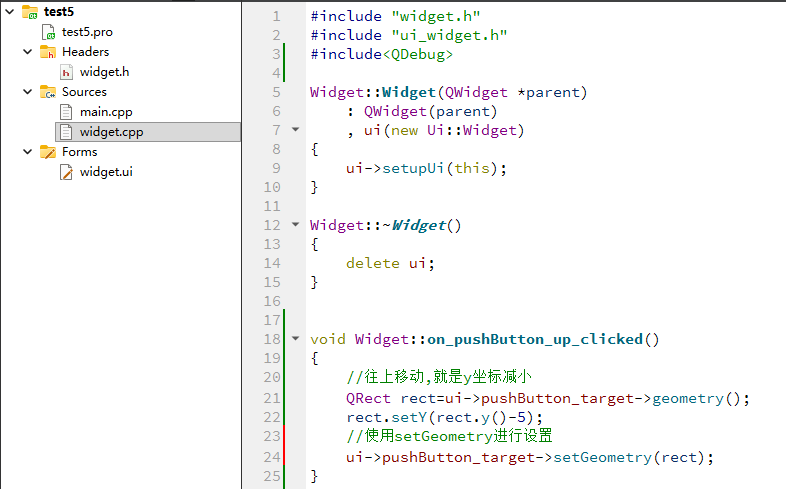This screenshot has width=786, height=489.
Task: Click the Forms folder icon
Action: coord(48,152)
